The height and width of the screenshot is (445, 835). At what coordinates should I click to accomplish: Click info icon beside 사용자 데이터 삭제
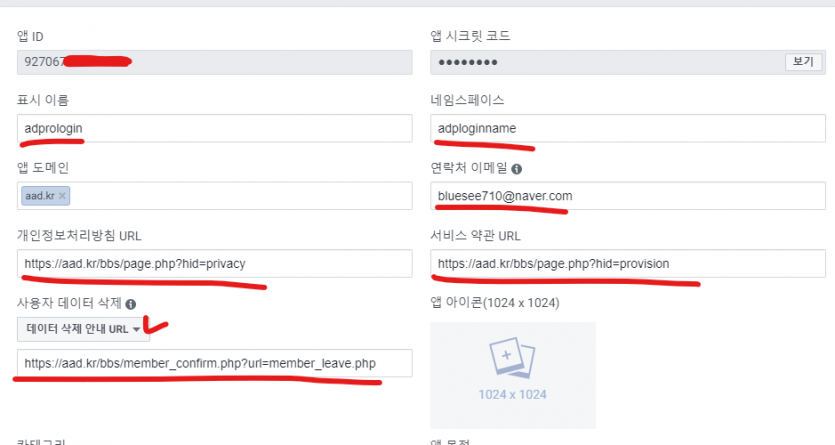pyautogui.click(x=131, y=304)
